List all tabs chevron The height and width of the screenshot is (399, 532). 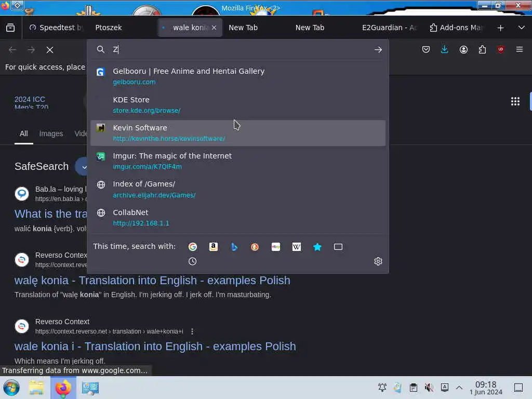522,28
